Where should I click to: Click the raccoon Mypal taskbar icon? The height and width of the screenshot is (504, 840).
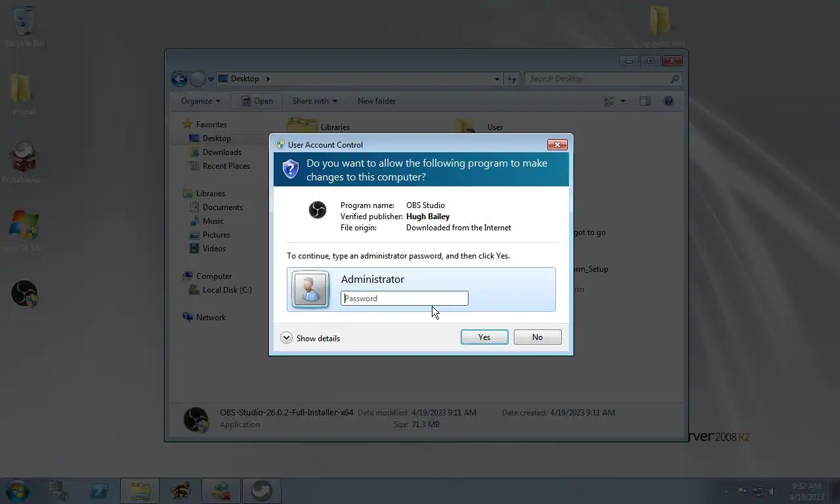click(x=180, y=491)
